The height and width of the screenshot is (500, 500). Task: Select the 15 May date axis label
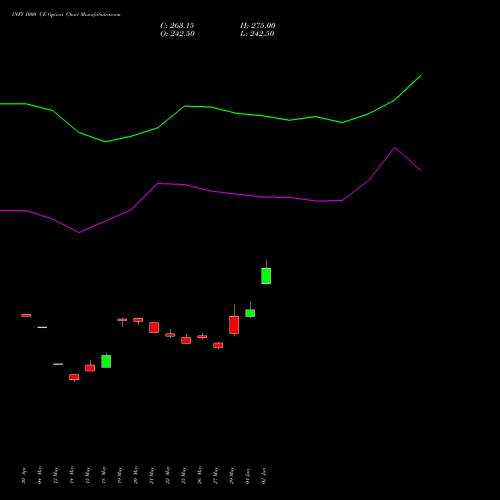tap(87, 475)
